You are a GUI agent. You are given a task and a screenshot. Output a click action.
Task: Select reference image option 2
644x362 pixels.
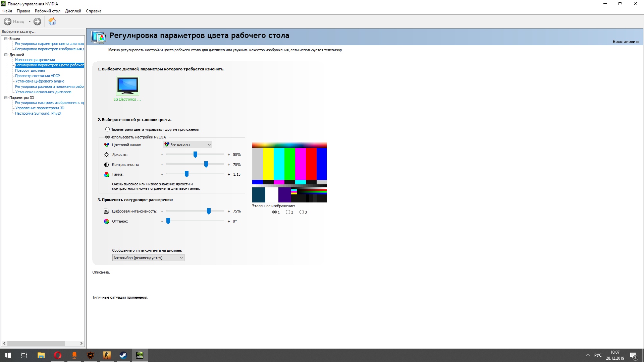288,212
